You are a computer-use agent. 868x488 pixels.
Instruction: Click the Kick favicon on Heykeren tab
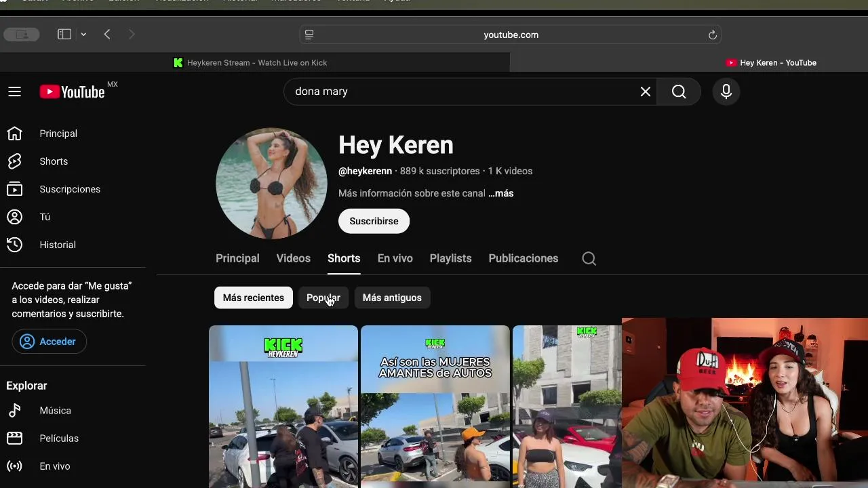[178, 62]
